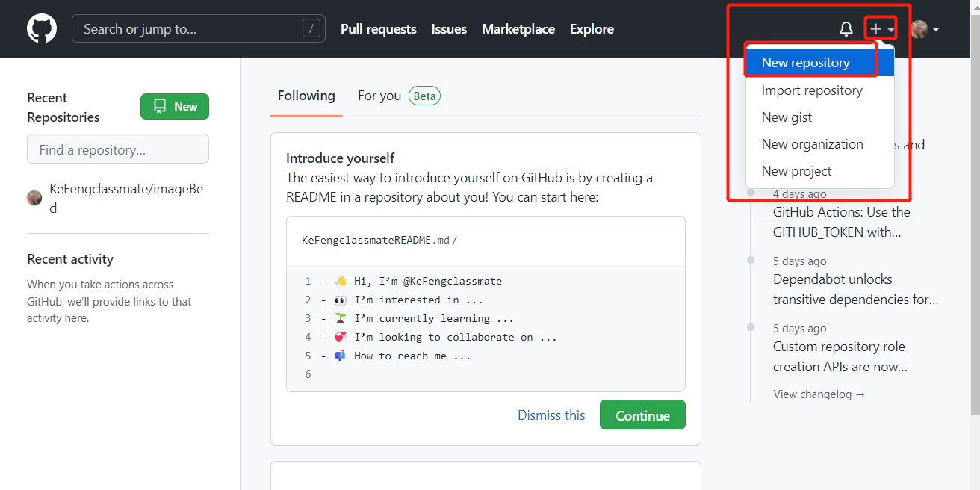Open Explore in the header
The height and width of the screenshot is (490, 980).
click(592, 29)
